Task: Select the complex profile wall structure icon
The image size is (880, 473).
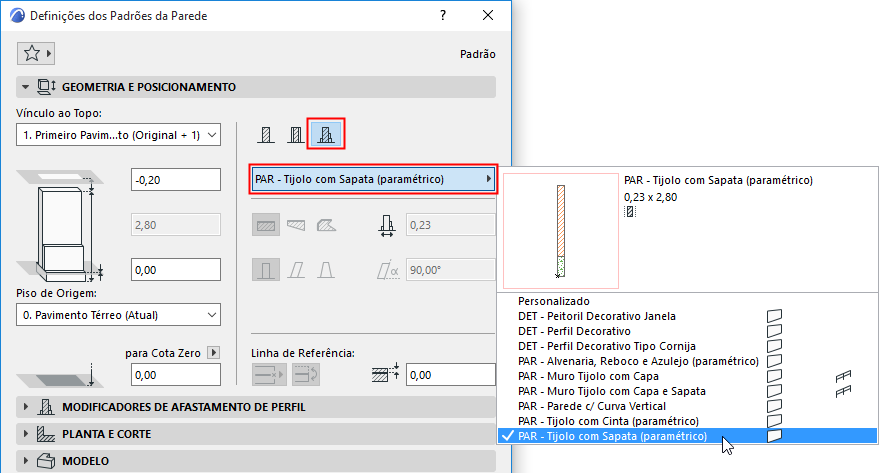Action: pos(326,135)
